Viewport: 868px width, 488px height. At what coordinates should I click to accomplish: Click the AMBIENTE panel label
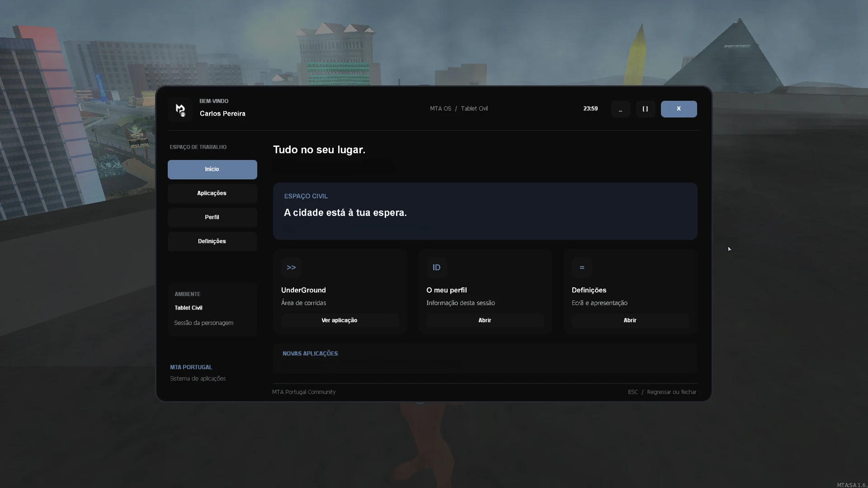pos(188,294)
